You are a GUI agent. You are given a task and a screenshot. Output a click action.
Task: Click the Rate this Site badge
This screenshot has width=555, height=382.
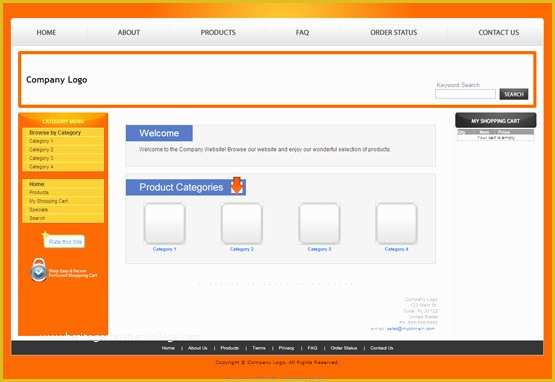[64, 241]
